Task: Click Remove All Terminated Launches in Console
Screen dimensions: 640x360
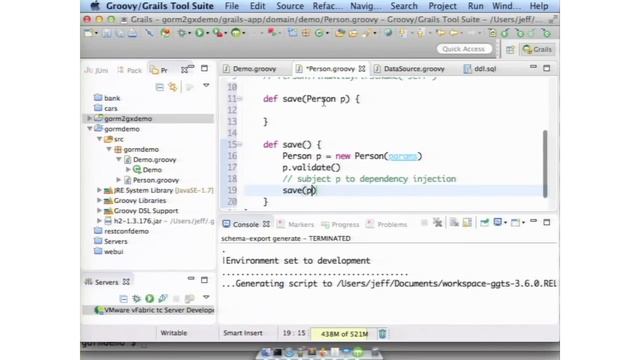Action: click(438, 222)
